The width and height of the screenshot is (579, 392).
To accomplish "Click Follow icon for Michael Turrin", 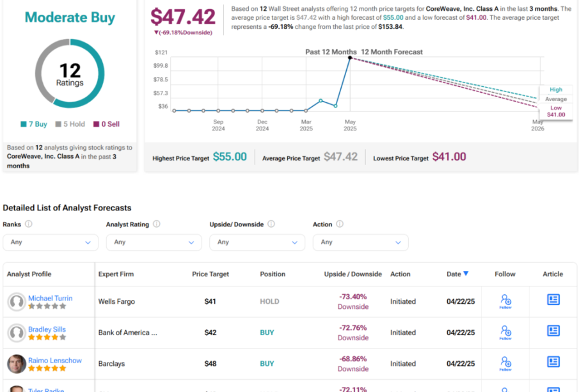I will pyautogui.click(x=505, y=300).
